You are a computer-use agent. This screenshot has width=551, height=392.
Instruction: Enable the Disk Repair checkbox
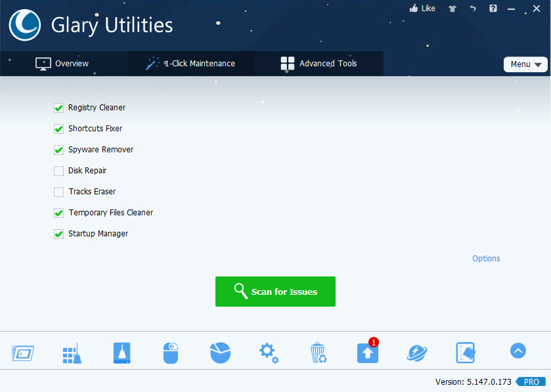coord(58,171)
